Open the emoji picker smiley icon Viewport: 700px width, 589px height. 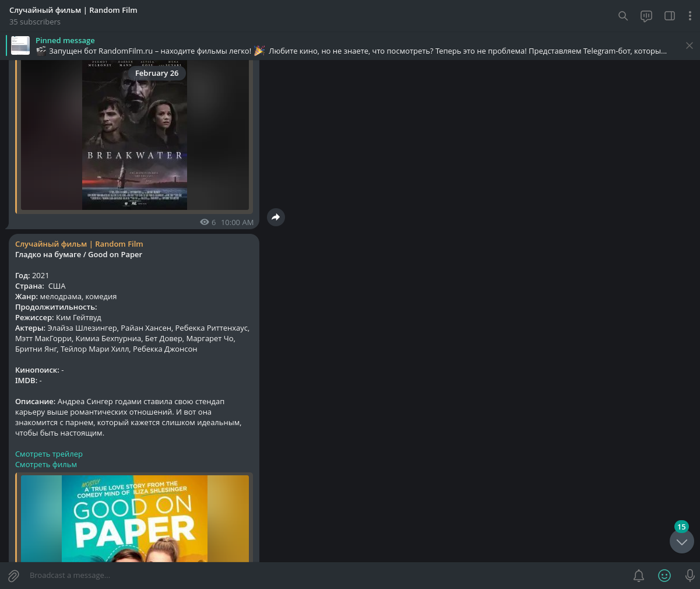(x=664, y=576)
